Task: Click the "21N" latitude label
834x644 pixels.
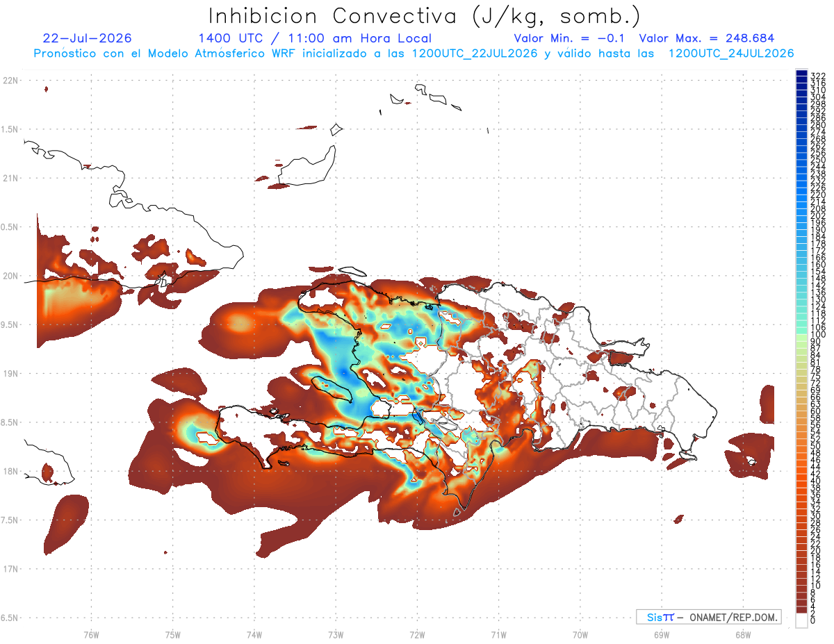Action: (x=10, y=179)
